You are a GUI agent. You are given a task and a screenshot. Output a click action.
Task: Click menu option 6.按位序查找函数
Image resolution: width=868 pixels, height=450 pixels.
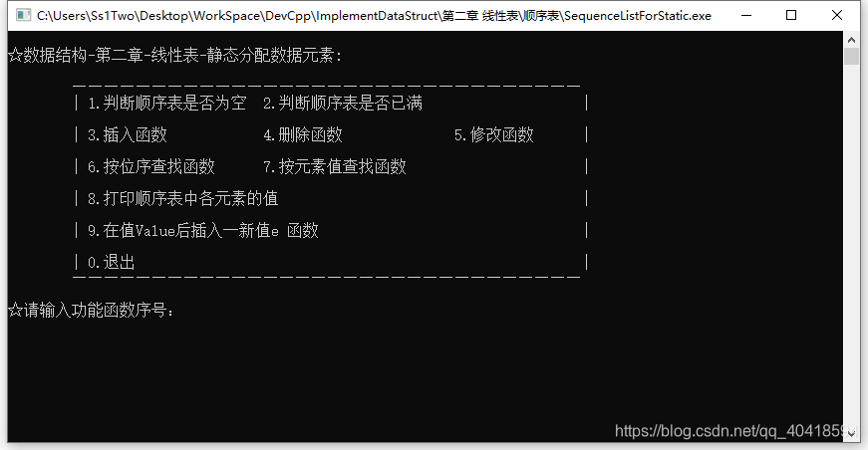click(151, 167)
